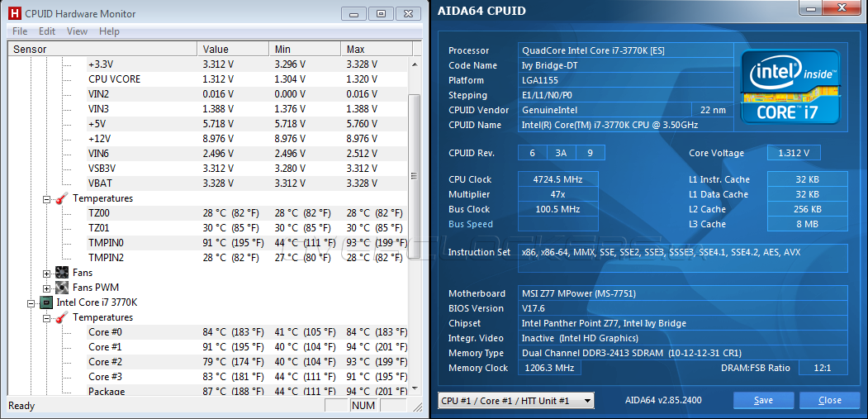
Task: Click the Max column header
Action: (x=377, y=50)
